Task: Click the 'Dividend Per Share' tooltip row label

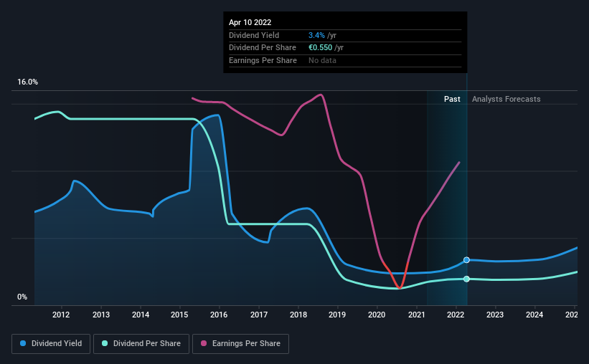Action: 262,48
